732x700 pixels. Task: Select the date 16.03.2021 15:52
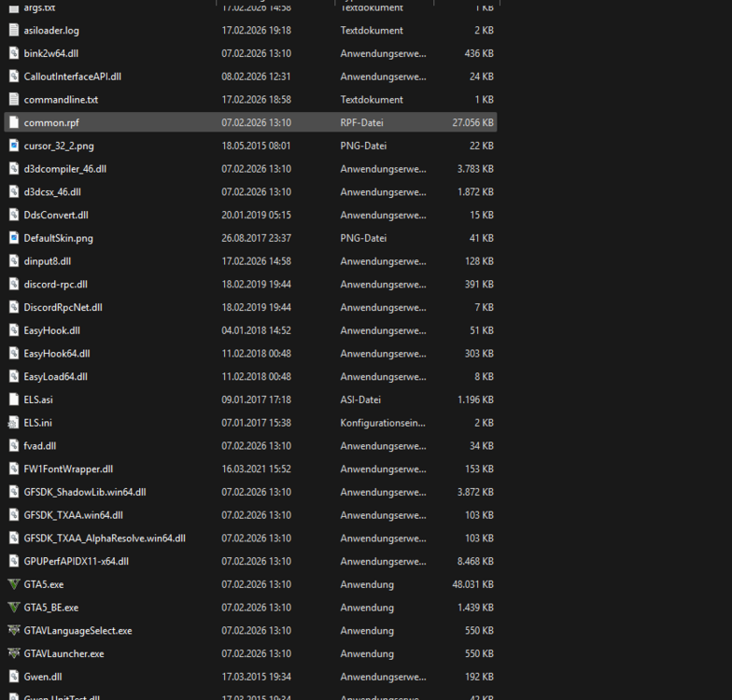[x=256, y=469]
